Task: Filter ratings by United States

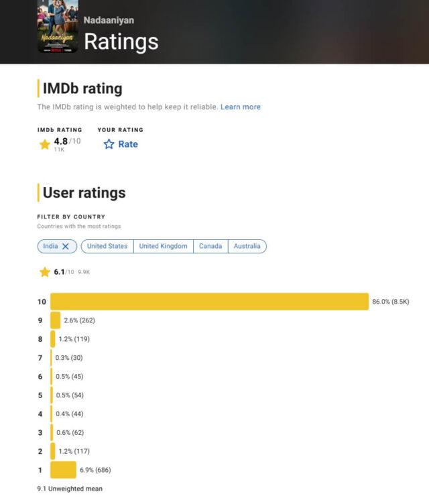Action: pyautogui.click(x=107, y=247)
